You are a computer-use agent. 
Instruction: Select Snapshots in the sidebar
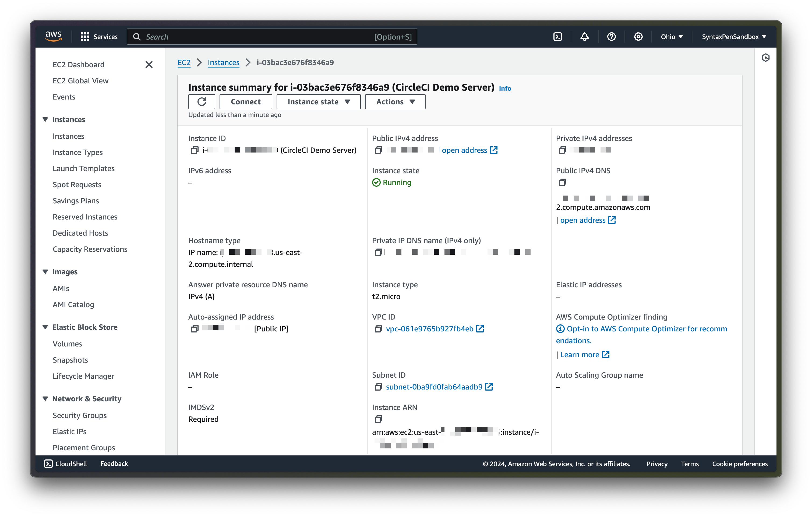click(x=70, y=360)
